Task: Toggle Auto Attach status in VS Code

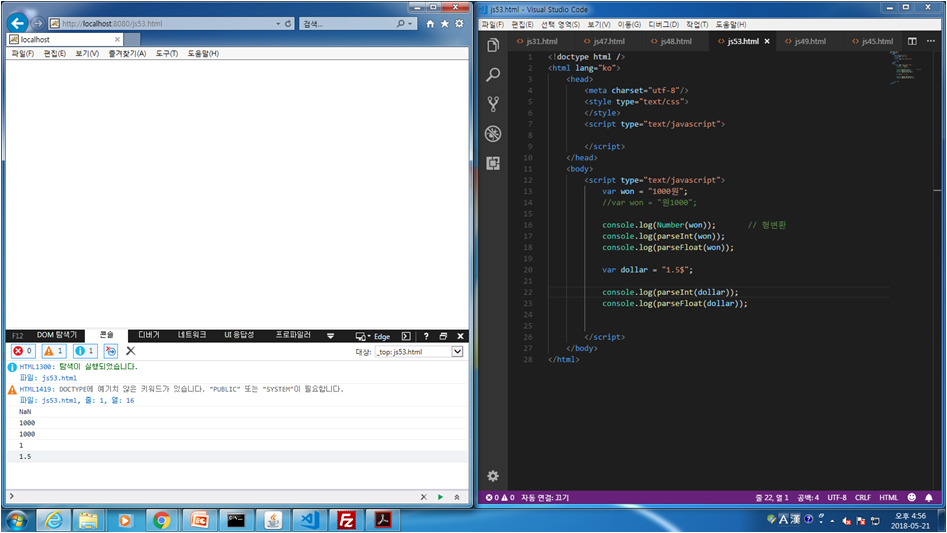Action: pos(545,497)
